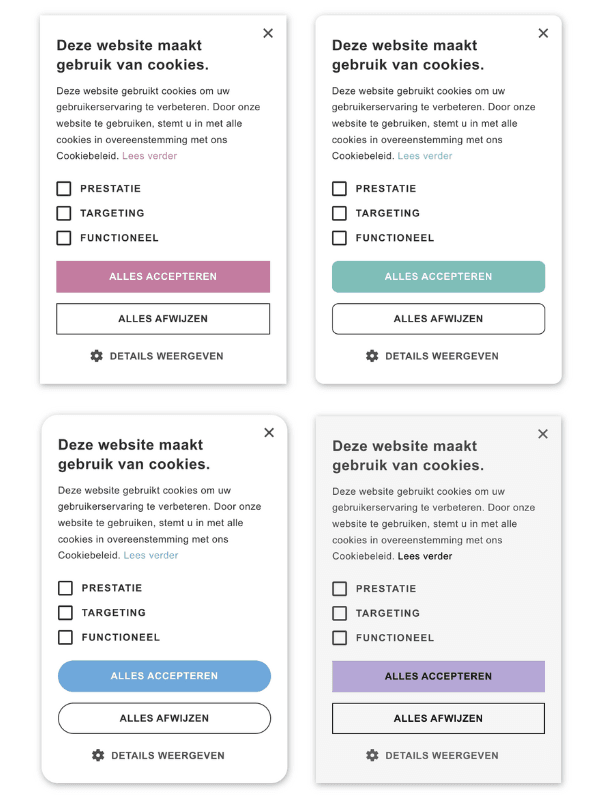Screen dimensions: 600x800
Task: Open Details Weergeven text in blue-button dialog
Action: pos(167,755)
